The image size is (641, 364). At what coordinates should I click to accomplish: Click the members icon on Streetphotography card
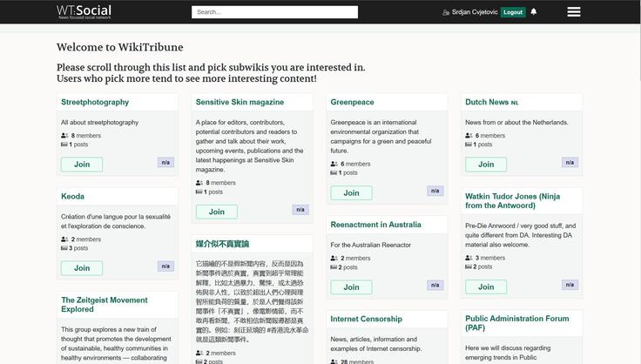click(x=64, y=135)
